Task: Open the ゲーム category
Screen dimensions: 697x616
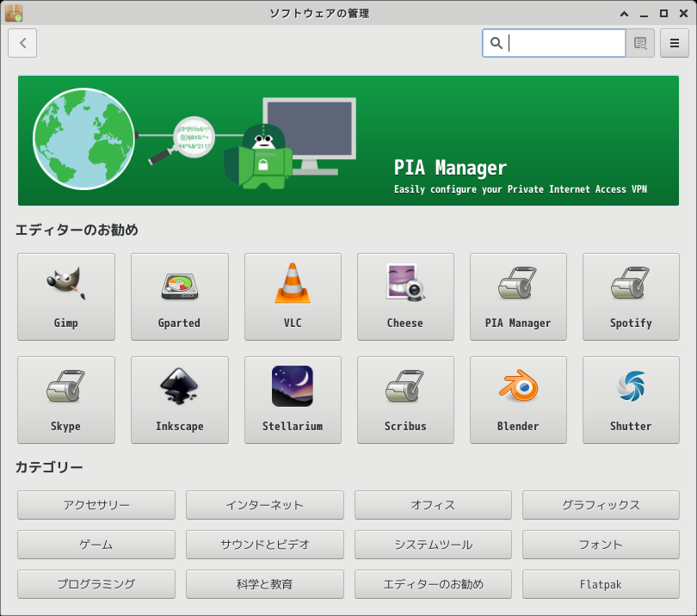Action: (96, 545)
